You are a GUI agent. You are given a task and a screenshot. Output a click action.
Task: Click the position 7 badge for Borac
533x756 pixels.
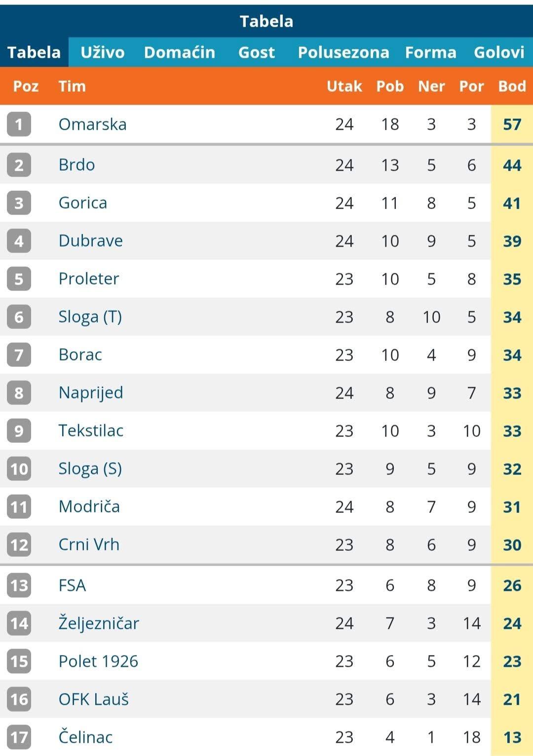click(x=19, y=355)
